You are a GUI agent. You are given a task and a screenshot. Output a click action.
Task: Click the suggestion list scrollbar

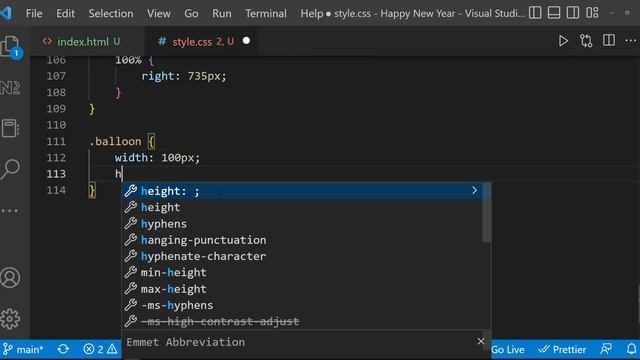pos(487,212)
